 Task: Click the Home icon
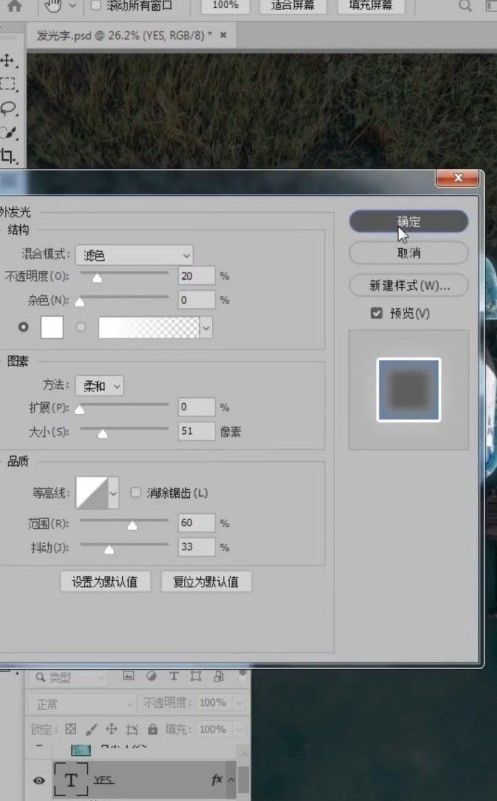tap(15, 6)
